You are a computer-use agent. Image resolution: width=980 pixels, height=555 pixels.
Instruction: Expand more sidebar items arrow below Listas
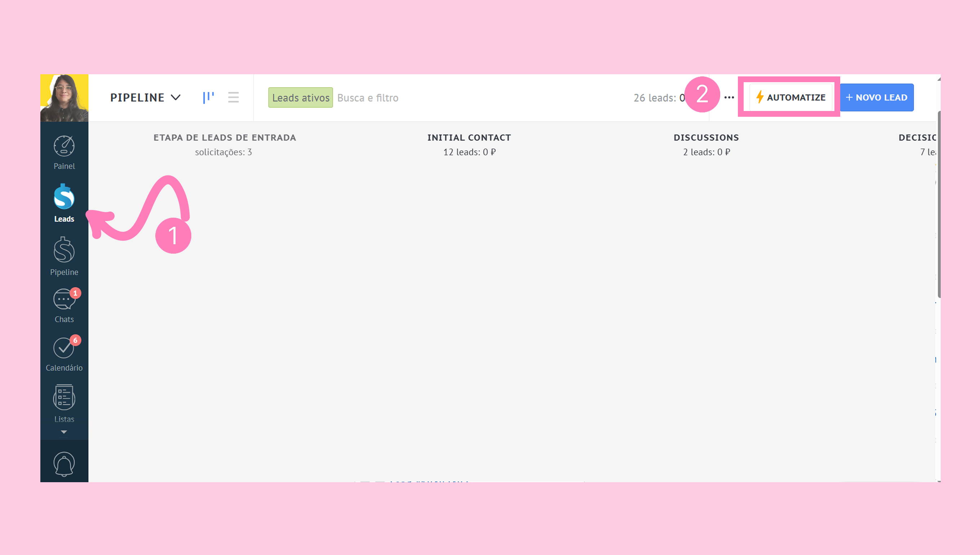[x=64, y=432]
